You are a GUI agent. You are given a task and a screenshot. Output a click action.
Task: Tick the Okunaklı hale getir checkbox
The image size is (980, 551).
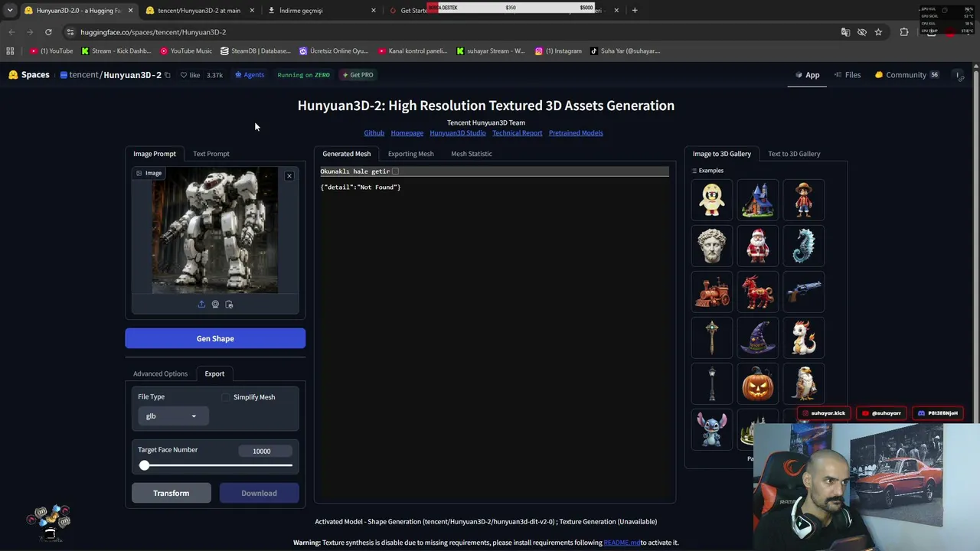point(395,171)
